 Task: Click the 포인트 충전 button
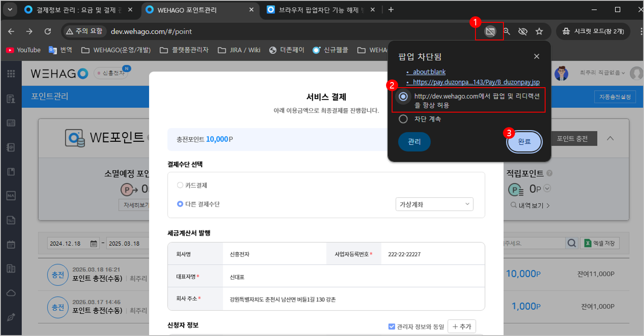pos(572,139)
